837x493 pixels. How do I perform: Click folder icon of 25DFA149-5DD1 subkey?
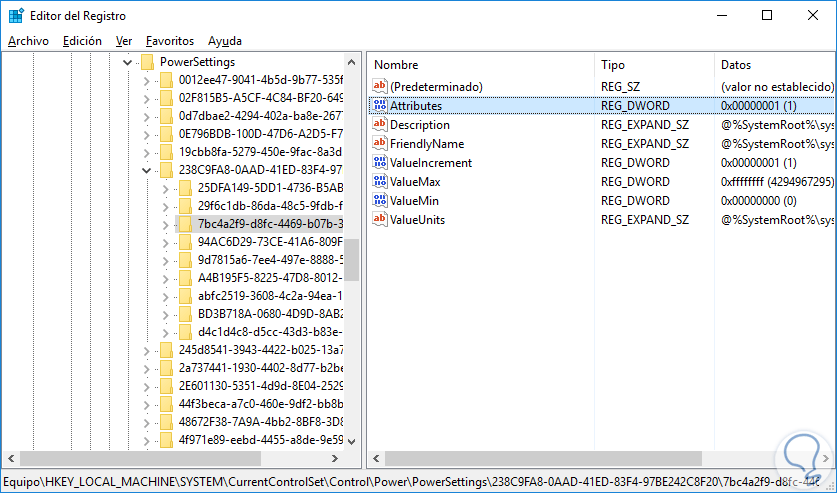tap(185, 188)
